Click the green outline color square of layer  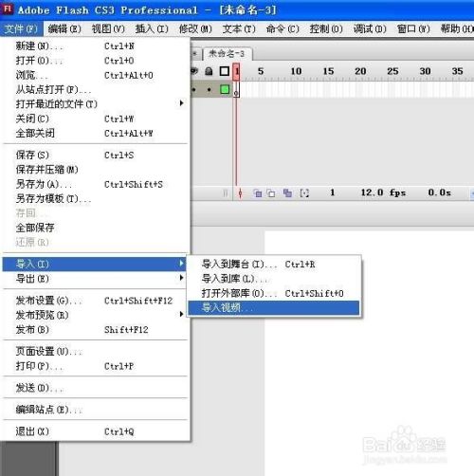(x=225, y=90)
